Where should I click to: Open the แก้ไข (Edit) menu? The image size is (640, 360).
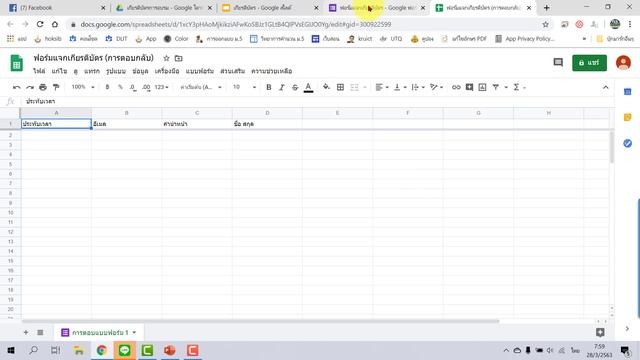(x=59, y=71)
